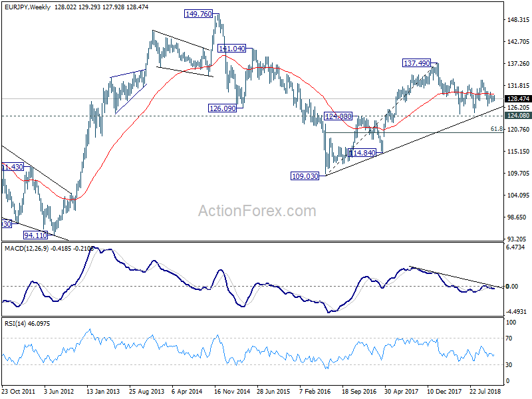Click the MACD scale value -4.4931
The width and height of the screenshot is (532, 399).
515,312
